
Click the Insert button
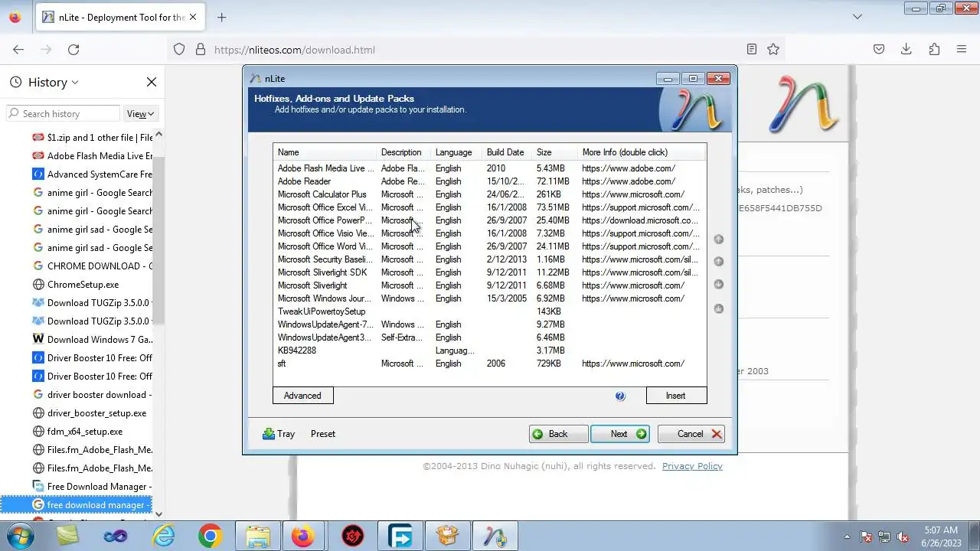676,396
